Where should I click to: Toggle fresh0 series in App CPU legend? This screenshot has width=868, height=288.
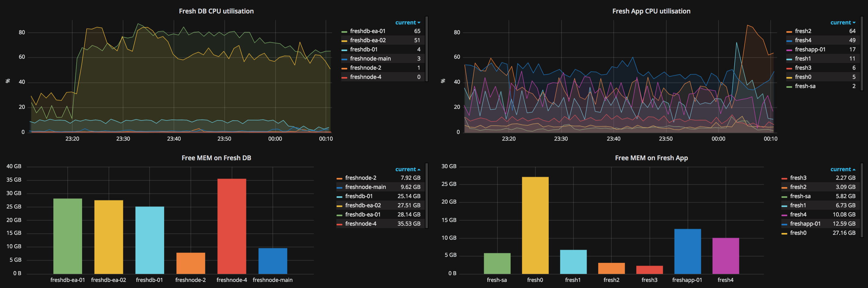(x=803, y=77)
